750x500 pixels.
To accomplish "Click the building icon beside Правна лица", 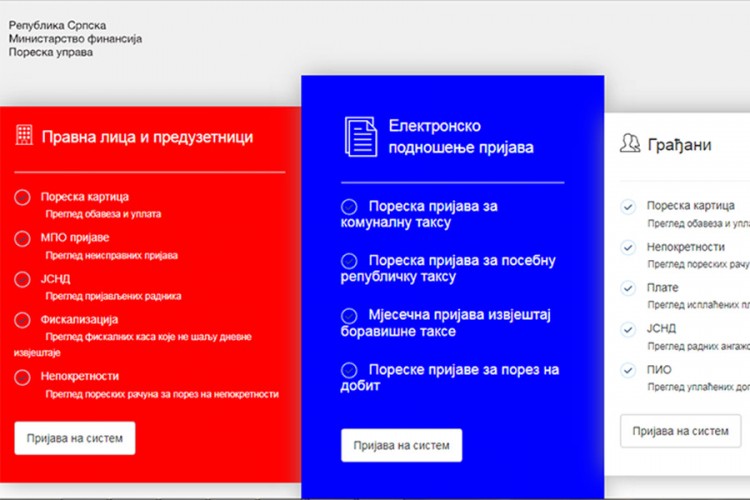I will pos(24,134).
